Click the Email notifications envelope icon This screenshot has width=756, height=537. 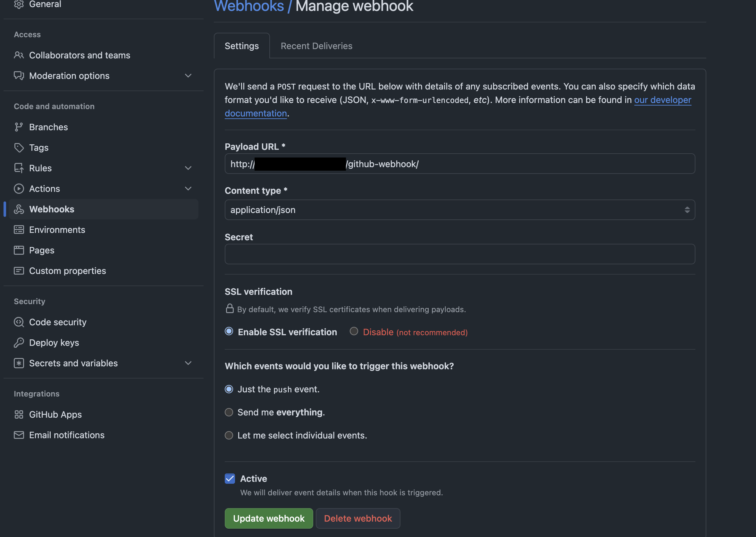(19, 435)
